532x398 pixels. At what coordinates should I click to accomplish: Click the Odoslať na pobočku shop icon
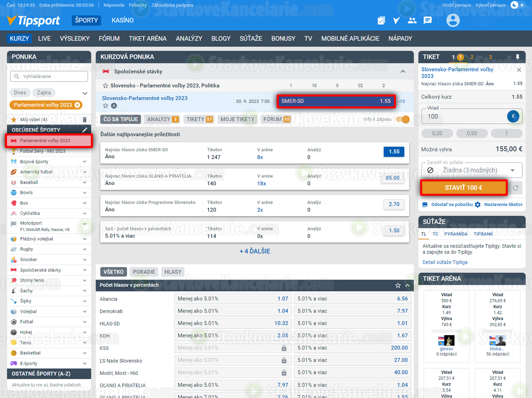click(425, 205)
